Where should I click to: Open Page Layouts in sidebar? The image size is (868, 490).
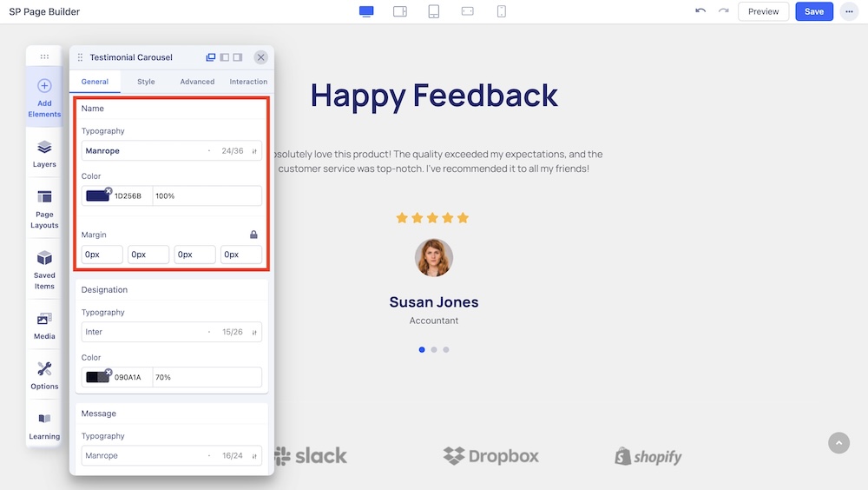point(44,208)
